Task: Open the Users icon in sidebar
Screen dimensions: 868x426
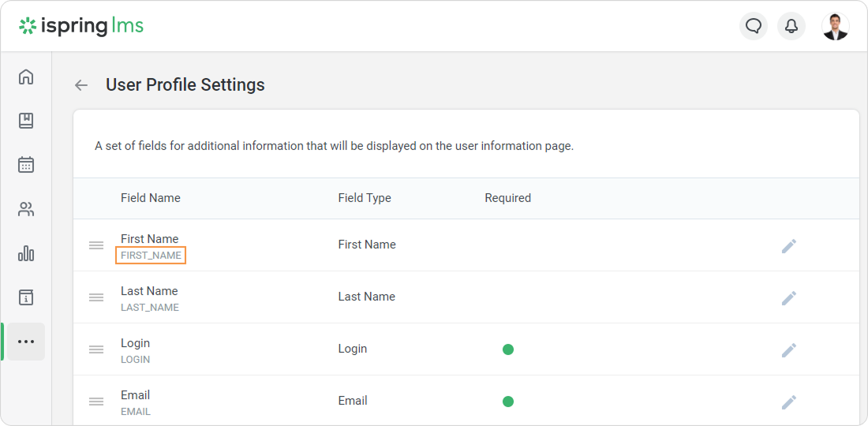Action: click(x=26, y=209)
